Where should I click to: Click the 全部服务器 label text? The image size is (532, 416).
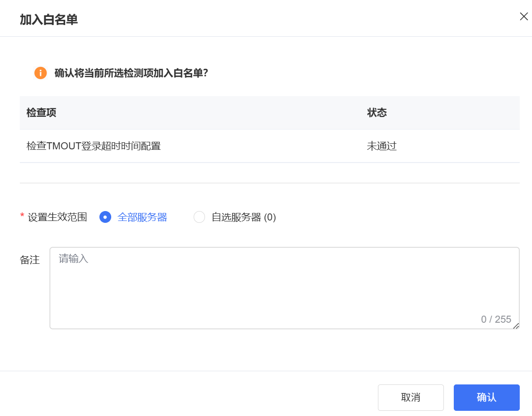point(142,217)
